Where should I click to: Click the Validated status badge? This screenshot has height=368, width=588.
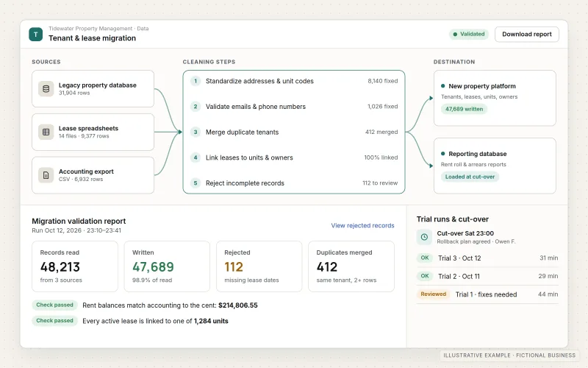click(x=469, y=34)
